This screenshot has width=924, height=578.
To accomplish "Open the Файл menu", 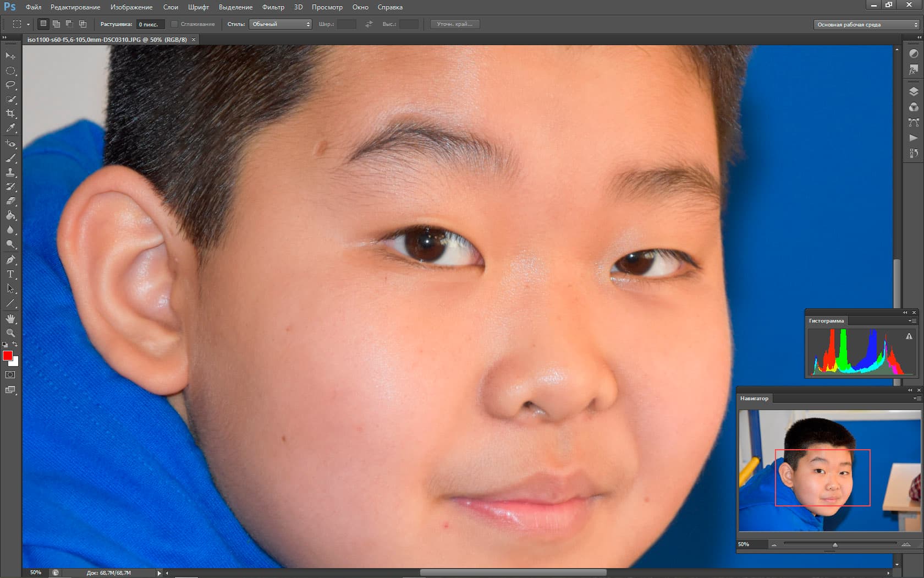I will click(34, 7).
